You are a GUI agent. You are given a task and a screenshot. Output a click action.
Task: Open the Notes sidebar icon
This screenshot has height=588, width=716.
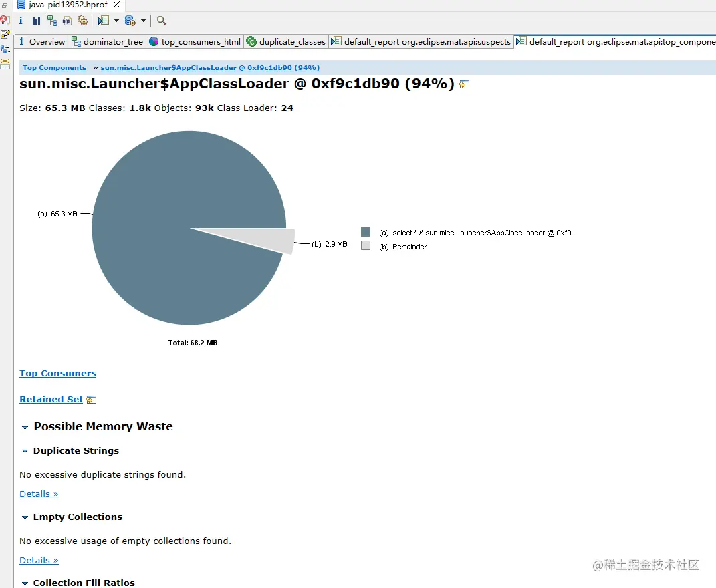(5, 34)
